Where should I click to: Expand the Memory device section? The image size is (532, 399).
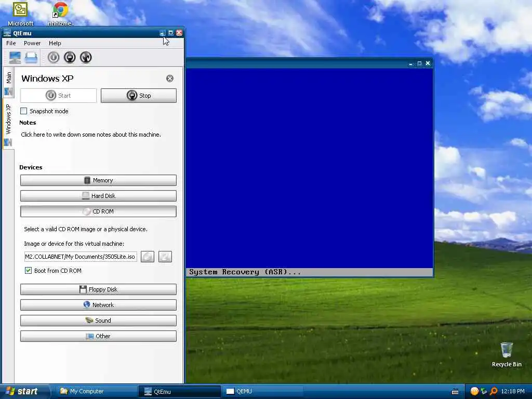(x=98, y=180)
